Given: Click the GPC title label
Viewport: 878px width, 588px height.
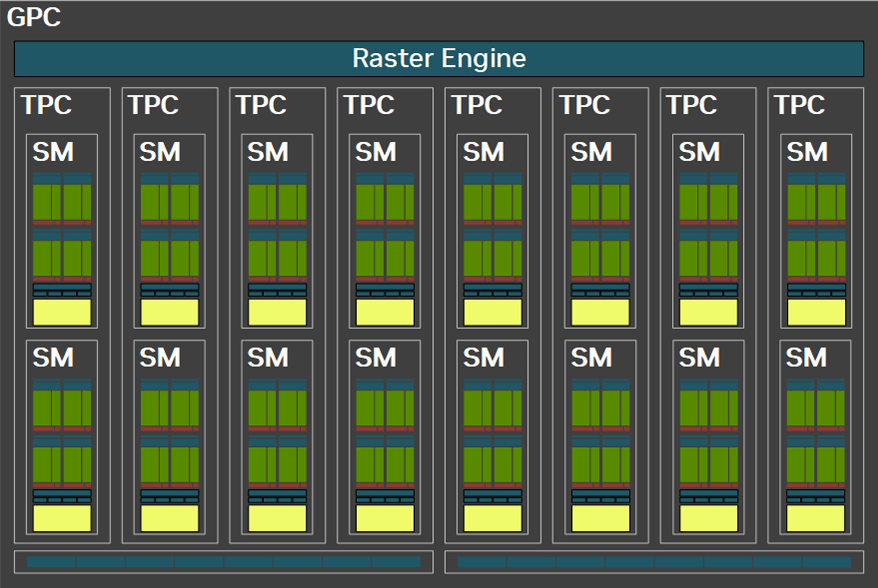Looking at the screenshot, I should pos(34,17).
